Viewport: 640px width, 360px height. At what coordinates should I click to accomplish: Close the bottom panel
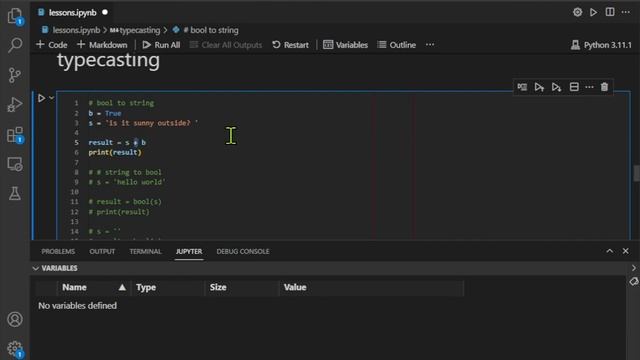[626, 251]
